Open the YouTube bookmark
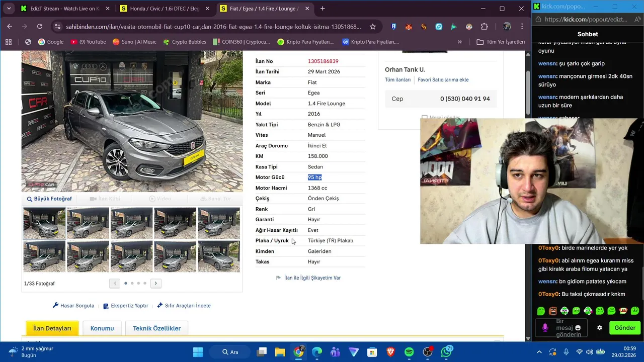Screen dimensions: 644x362 coord(89,42)
